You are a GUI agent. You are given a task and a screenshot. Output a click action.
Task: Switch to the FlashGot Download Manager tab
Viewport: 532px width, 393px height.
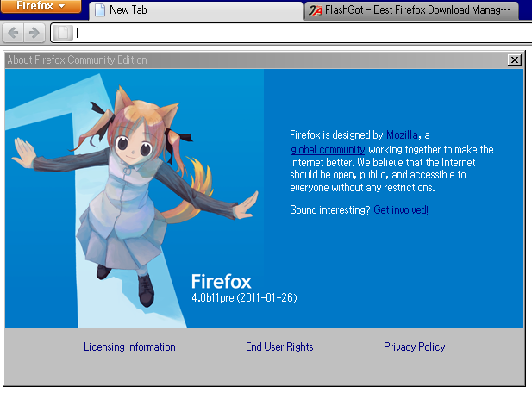411,10
